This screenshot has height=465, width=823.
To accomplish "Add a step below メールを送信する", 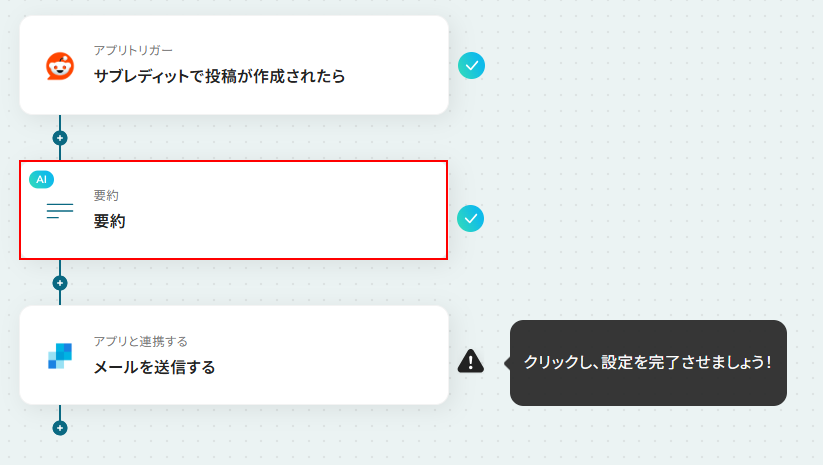I will coord(60,428).
